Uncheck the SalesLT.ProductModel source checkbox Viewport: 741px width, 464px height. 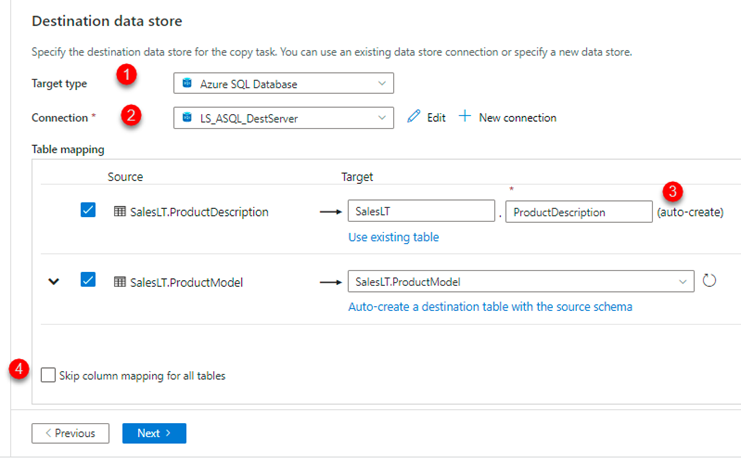pyautogui.click(x=88, y=280)
